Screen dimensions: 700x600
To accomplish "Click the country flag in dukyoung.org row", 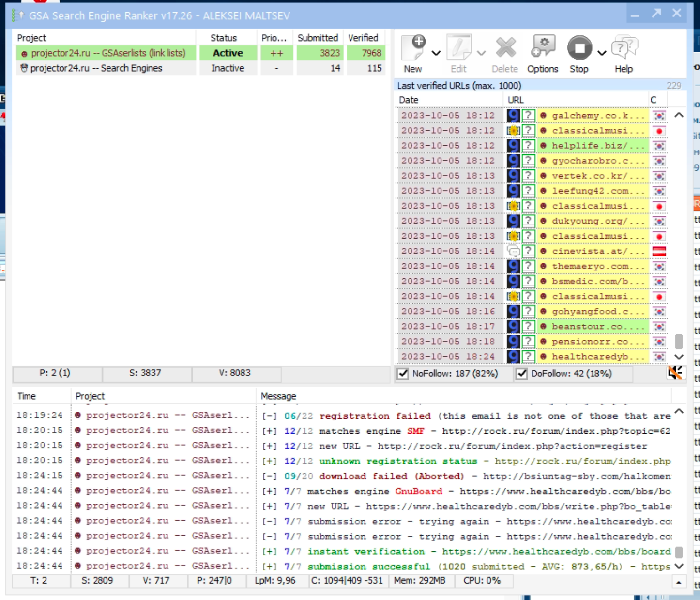I will [x=659, y=221].
